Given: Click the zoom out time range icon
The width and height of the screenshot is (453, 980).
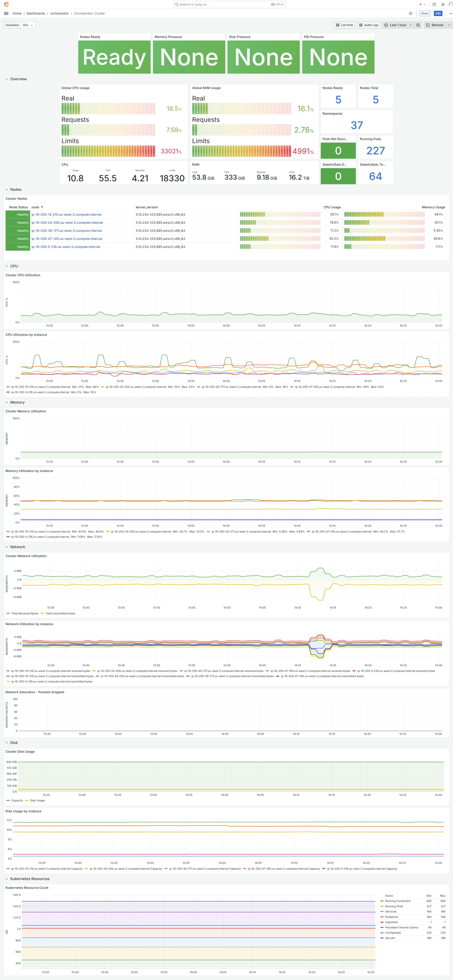Looking at the screenshot, I should pyautogui.click(x=418, y=25).
